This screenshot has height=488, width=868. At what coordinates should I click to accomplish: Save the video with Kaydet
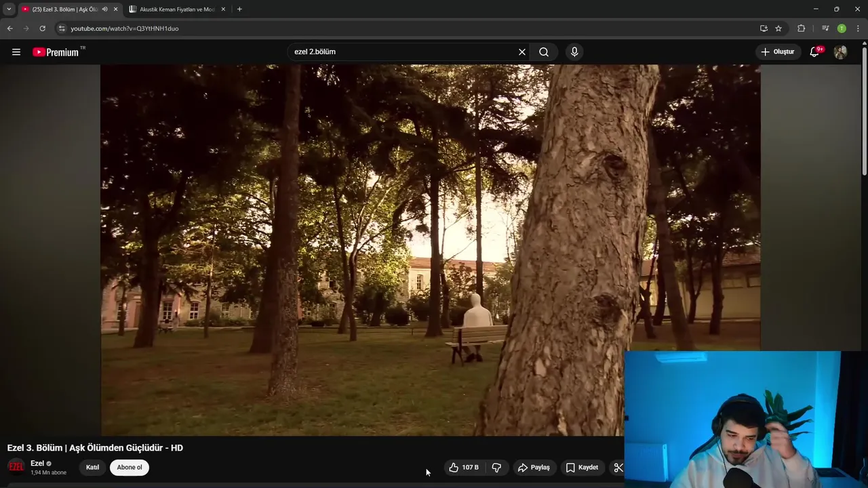(582, 468)
